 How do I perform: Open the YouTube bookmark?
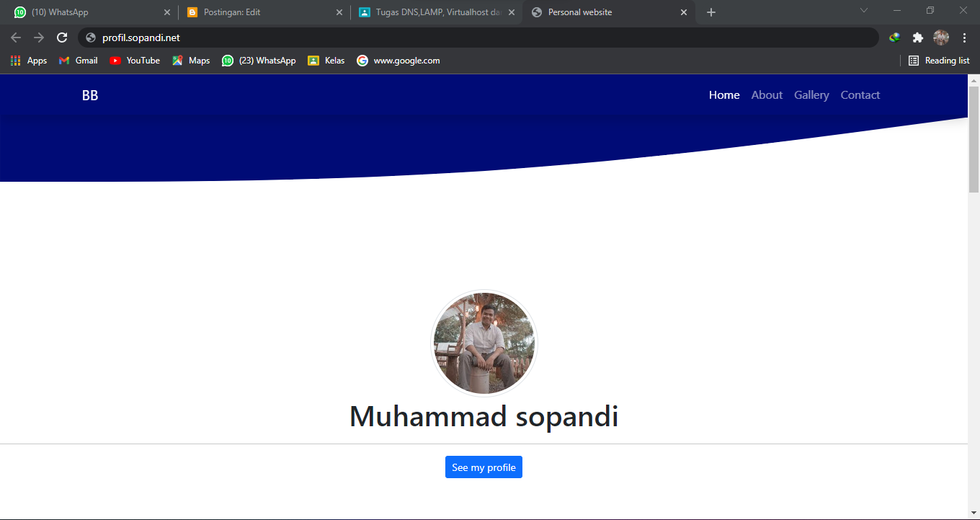(x=135, y=61)
